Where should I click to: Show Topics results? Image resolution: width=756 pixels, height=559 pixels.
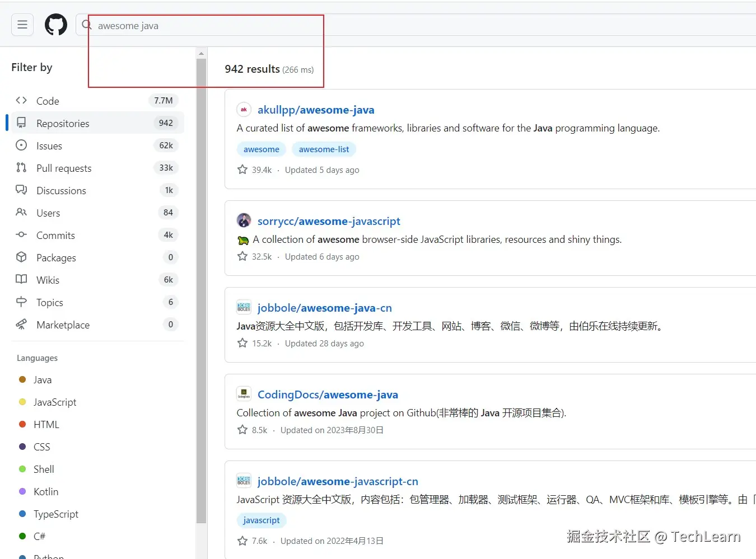(97, 302)
